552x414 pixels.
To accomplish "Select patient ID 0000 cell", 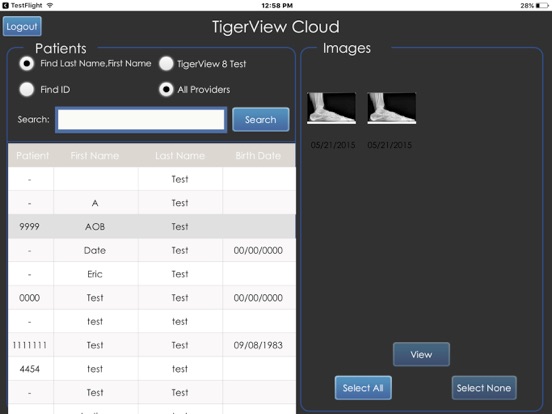I will pos(30,298).
